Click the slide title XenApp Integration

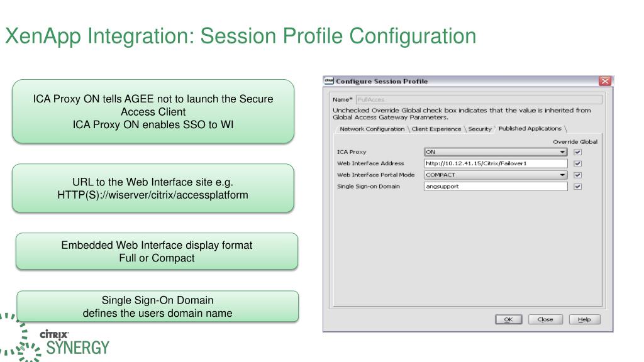(x=241, y=36)
